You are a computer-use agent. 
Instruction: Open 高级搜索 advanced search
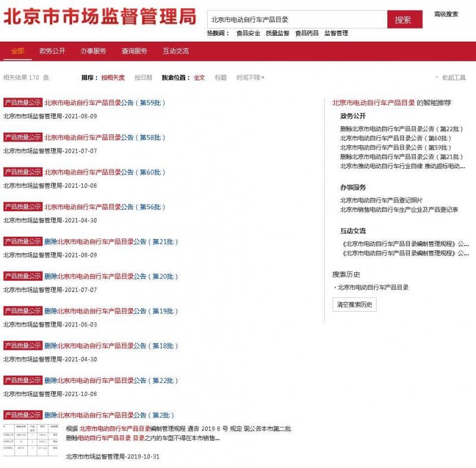(446, 14)
